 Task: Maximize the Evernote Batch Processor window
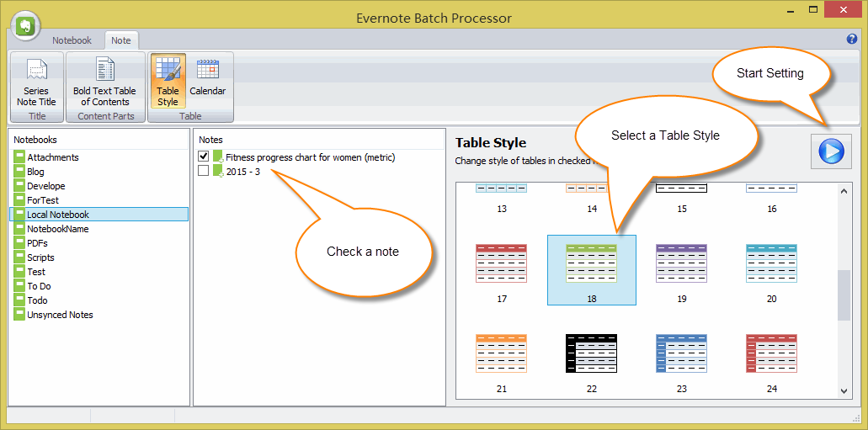(813, 9)
